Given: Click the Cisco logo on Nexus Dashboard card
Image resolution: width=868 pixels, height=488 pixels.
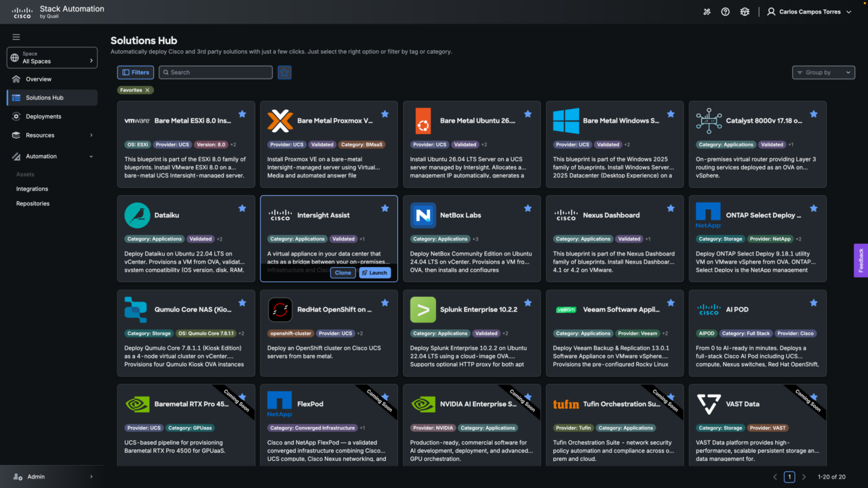Looking at the screenshot, I should pos(566,216).
